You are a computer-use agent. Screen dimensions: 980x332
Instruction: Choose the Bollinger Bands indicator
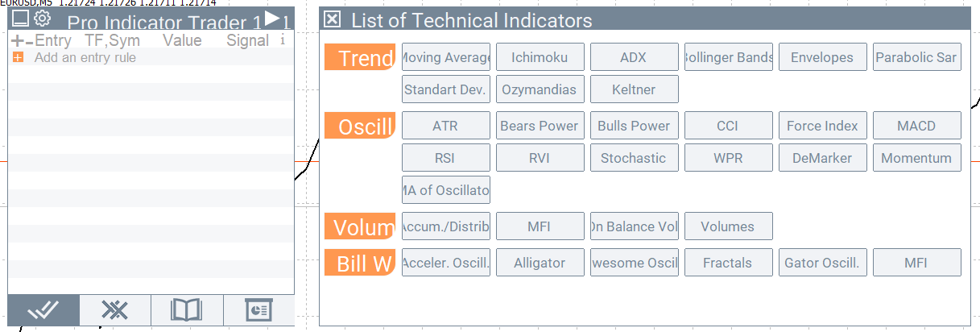728,57
